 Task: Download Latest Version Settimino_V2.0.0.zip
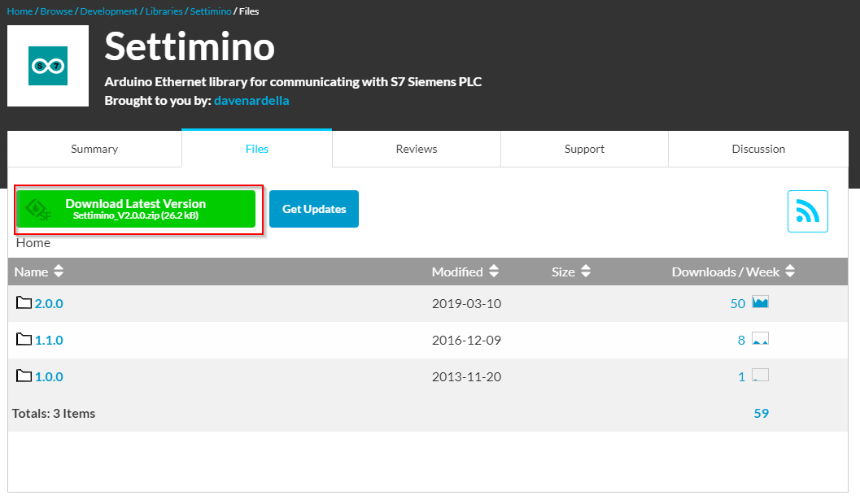(x=136, y=209)
